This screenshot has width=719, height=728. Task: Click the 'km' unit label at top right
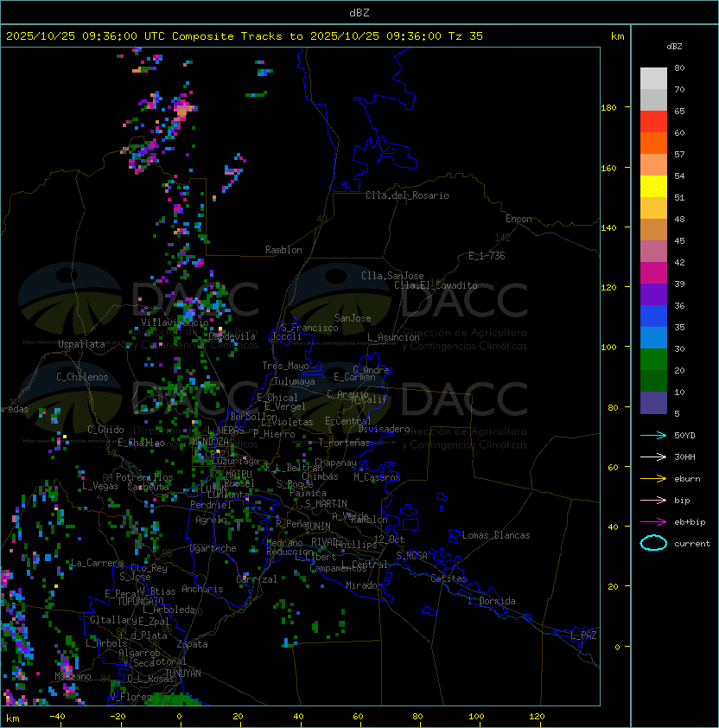pyautogui.click(x=617, y=36)
